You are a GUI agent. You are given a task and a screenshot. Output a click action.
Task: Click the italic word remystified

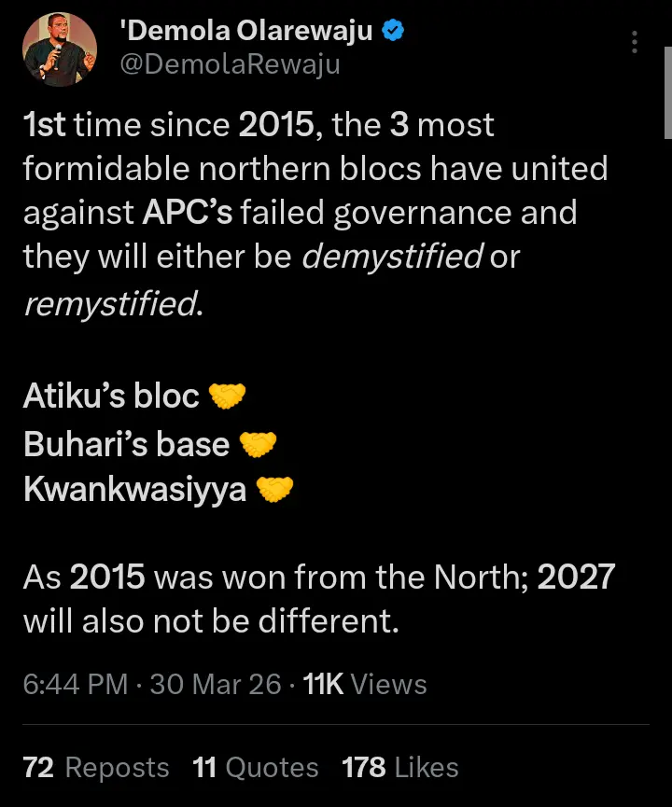[110, 303]
